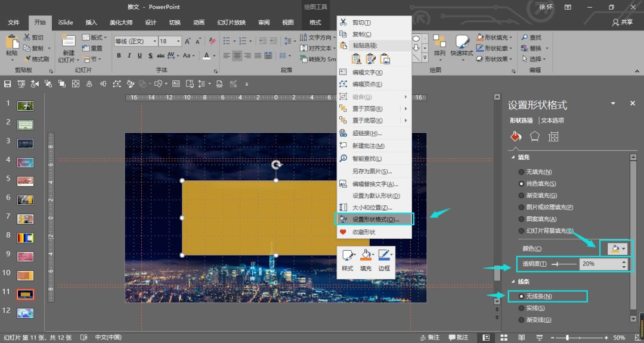The image size is (644, 343).
Task: Open the Size & Properties icon in format pane
Action: tap(553, 136)
